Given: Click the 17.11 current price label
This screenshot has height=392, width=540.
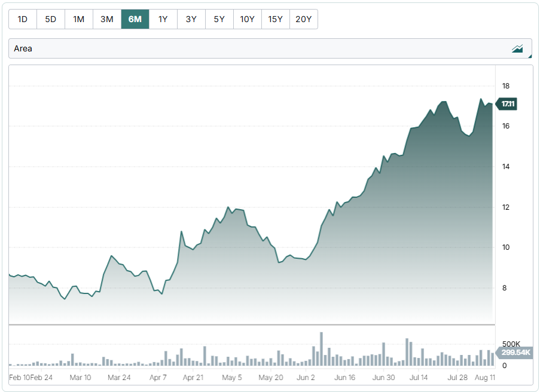Looking at the screenshot, I should pos(508,104).
